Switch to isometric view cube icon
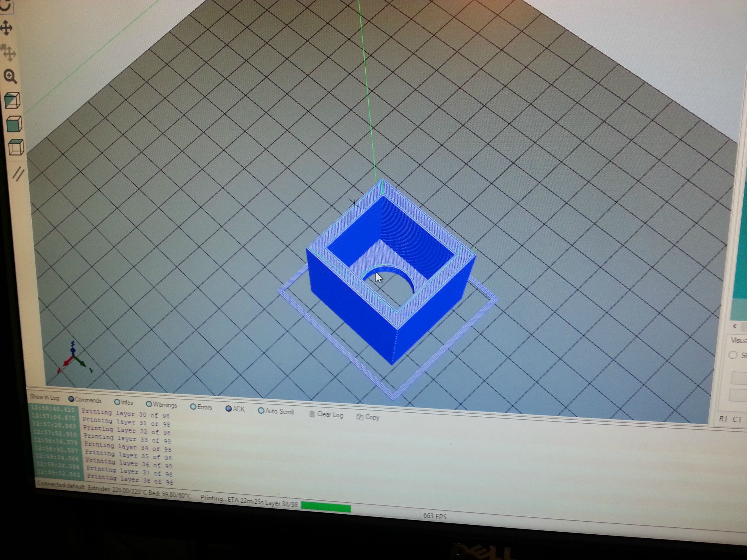The image size is (747, 560). tap(13, 100)
